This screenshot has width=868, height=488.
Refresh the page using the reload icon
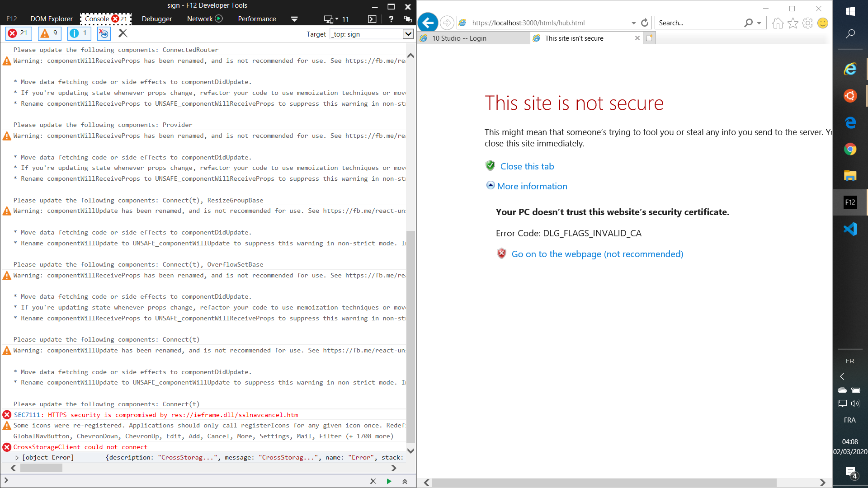(645, 23)
